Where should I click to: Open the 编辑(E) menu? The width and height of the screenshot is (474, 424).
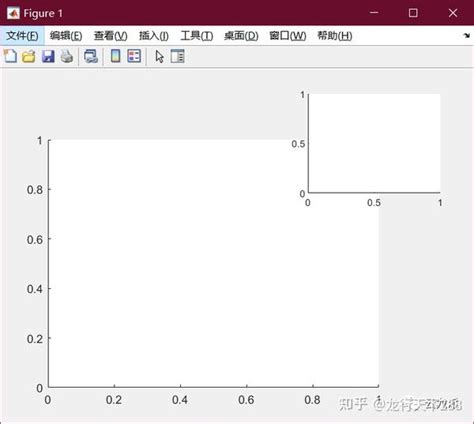pos(66,36)
